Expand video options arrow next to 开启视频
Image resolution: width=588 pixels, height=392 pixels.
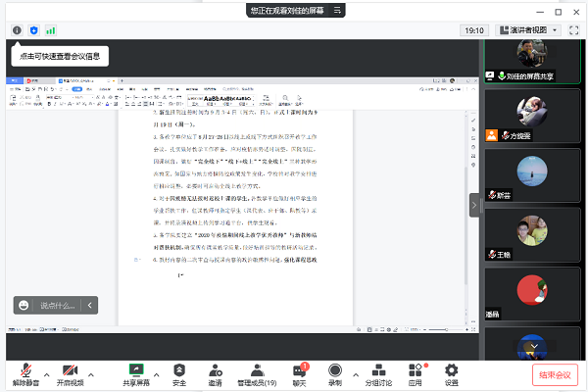click(x=91, y=374)
